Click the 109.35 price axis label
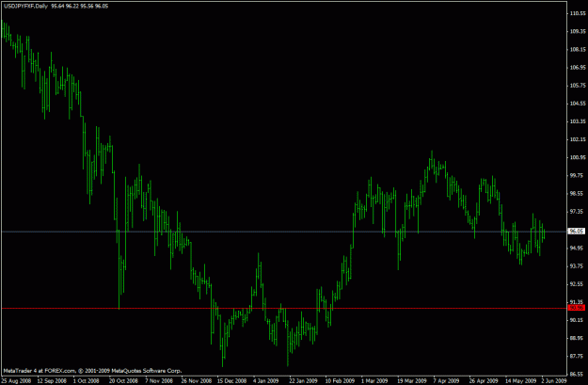 [x=578, y=31]
